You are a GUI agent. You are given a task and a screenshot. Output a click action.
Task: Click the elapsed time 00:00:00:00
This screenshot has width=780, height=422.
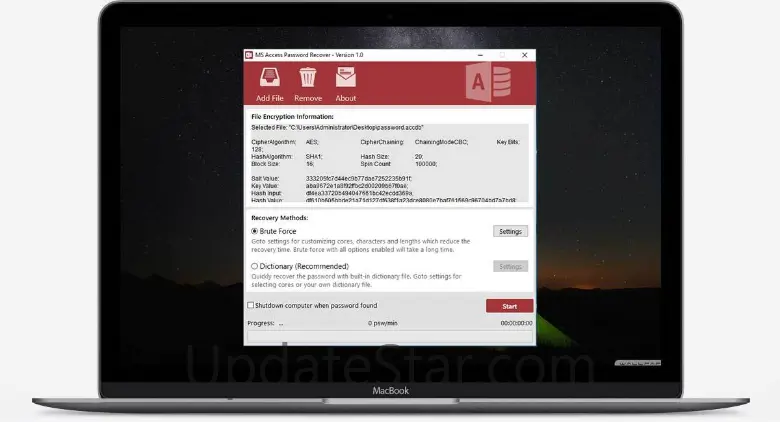tap(516, 323)
